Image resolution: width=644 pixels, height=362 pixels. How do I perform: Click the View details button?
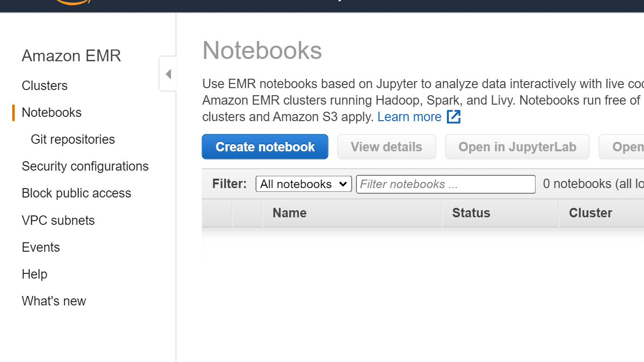click(x=386, y=147)
